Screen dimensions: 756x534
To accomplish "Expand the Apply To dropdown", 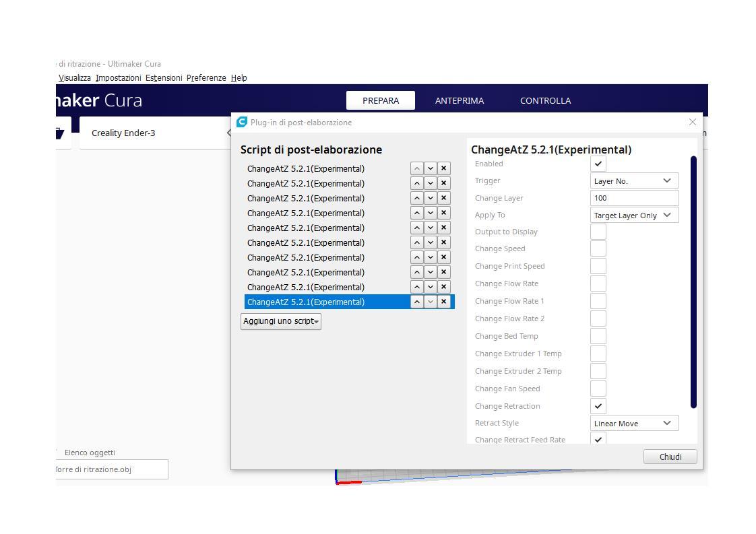I will pos(634,215).
